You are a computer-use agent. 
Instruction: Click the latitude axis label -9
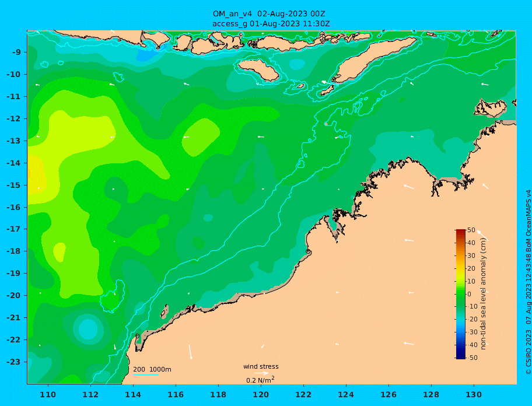[x=16, y=52]
